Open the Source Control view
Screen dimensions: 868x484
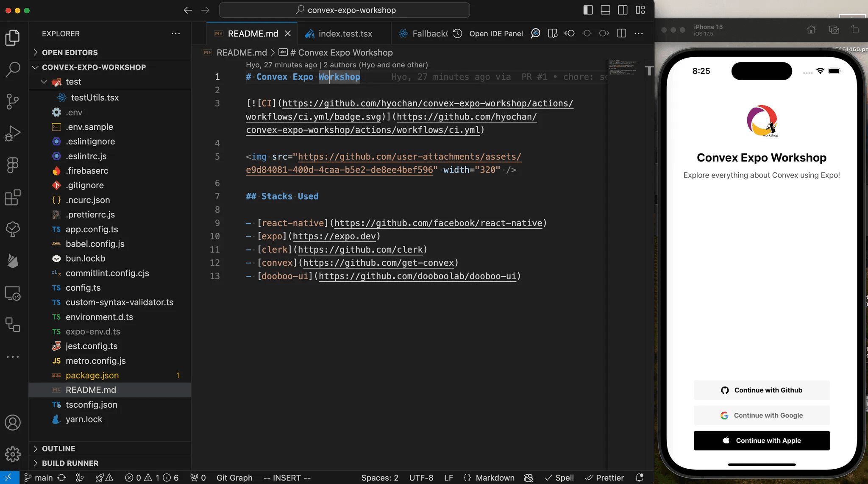click(13, 101)
